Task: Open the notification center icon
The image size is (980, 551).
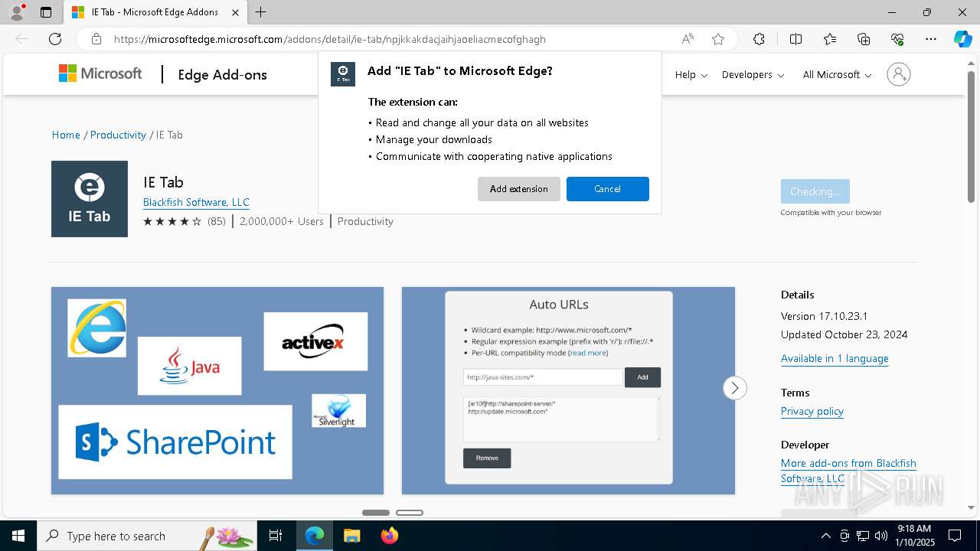Action: 955,536
